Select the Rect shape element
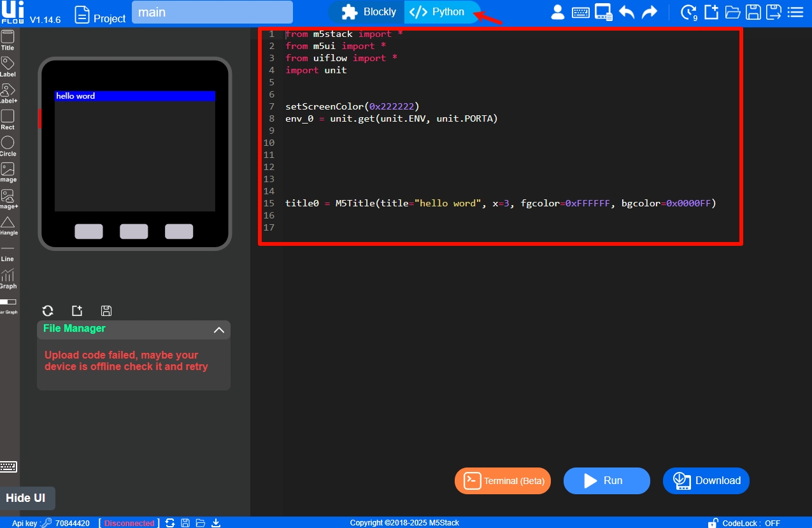This screenshot has width=812, height=528. [x=8, y=120]
